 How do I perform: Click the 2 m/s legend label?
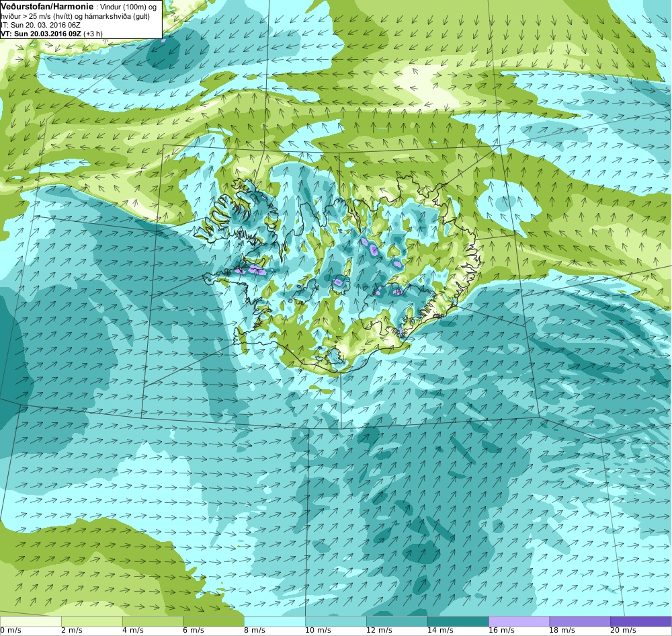[x=72, y=630]
